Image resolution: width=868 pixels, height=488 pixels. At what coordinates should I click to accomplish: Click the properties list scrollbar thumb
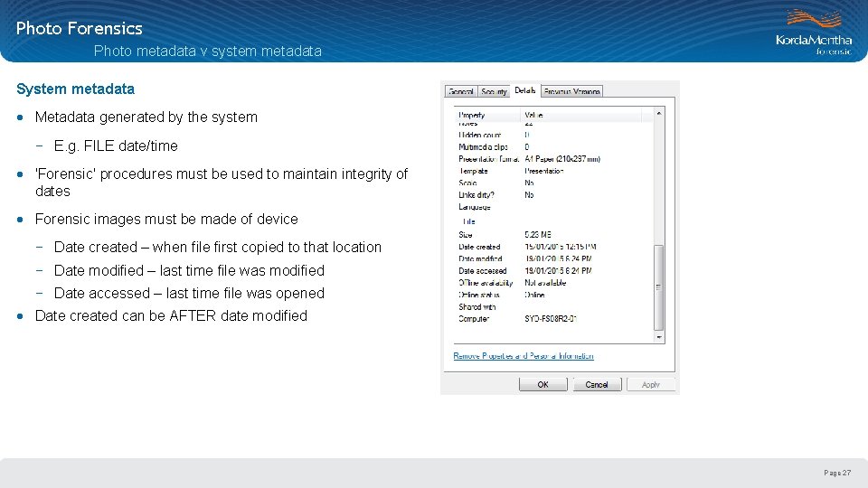pos(659,287)
